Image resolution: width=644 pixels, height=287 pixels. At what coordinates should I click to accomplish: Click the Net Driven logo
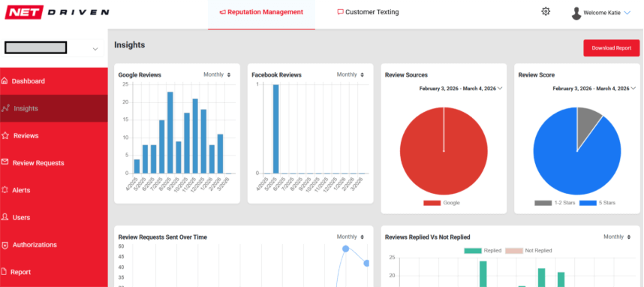[57, 12]
